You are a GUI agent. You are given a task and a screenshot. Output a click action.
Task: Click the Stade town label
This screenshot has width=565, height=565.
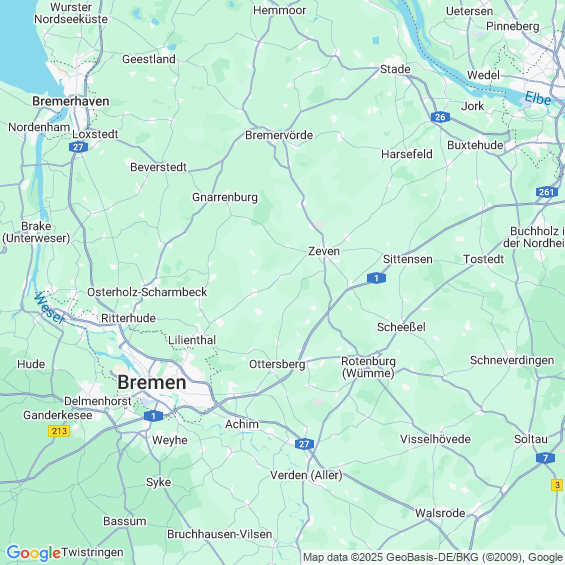point(395,69)
